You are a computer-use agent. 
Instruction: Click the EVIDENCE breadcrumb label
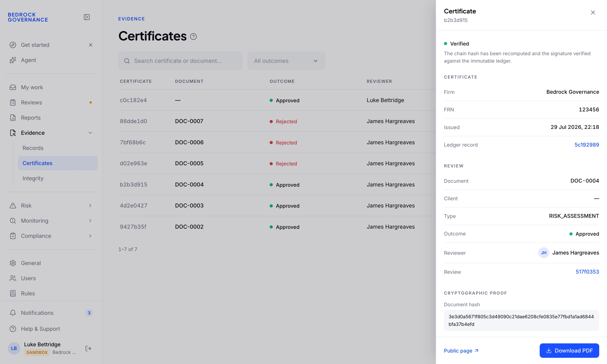tap(132, 19)
